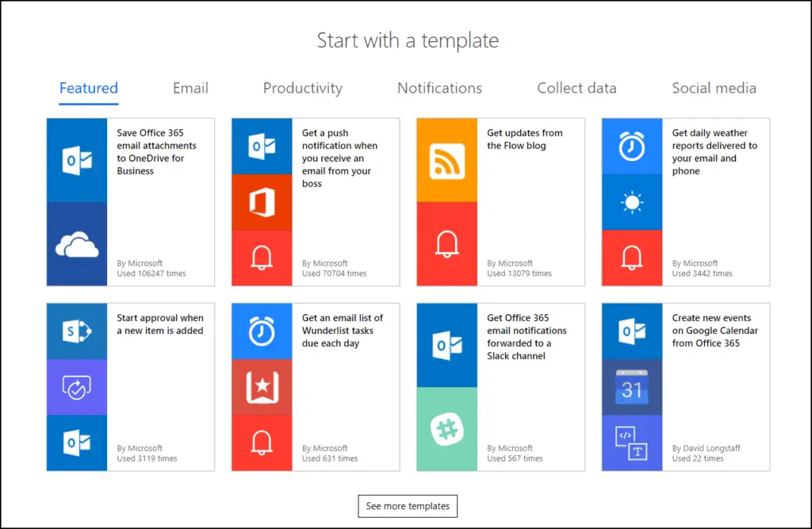
Task: Click bell icon on Flow blog updates card
Action: click(x=447, y=244)
